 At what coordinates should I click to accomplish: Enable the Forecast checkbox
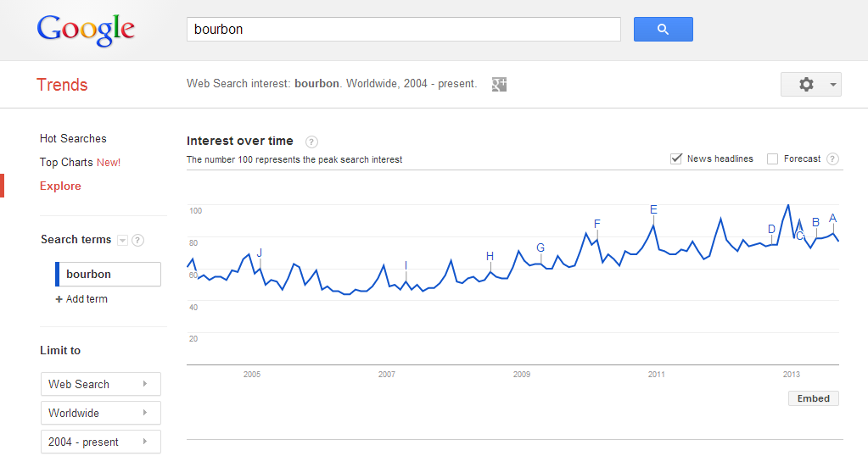point(772,159)
